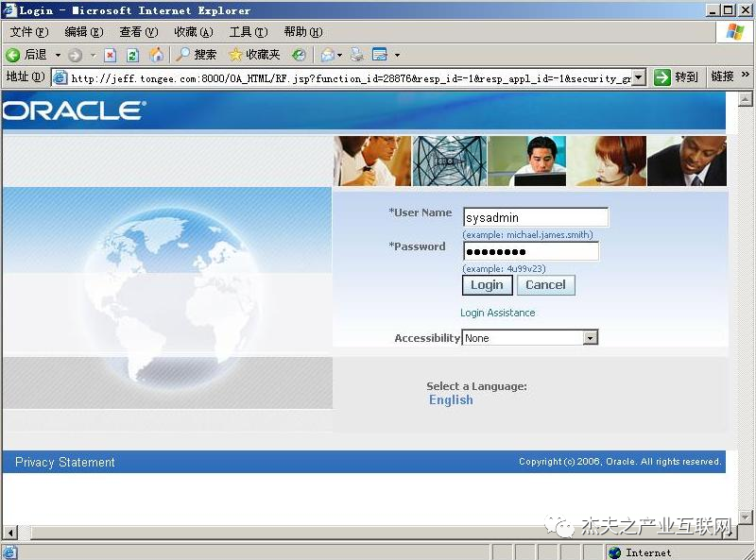Screen dimensions: 756x560
Task: Open the Accessibility dropdown showing None
Action: (530, 338)
